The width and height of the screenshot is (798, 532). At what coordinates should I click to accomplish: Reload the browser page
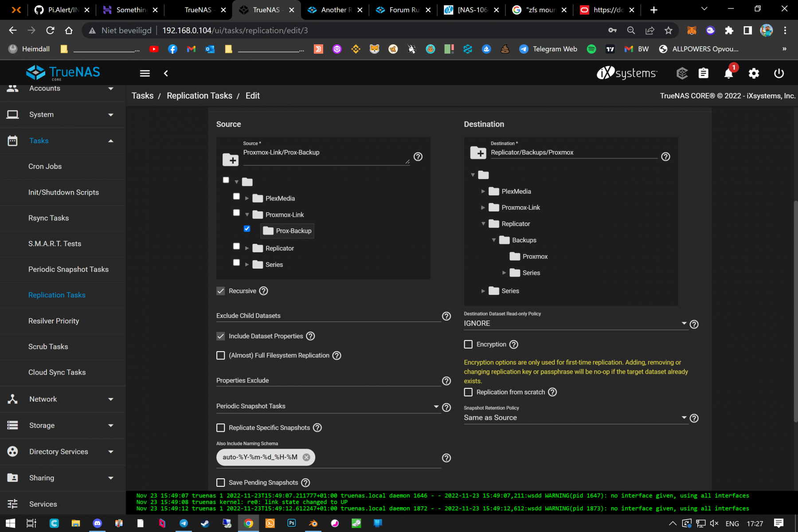[x=50, y=31]
